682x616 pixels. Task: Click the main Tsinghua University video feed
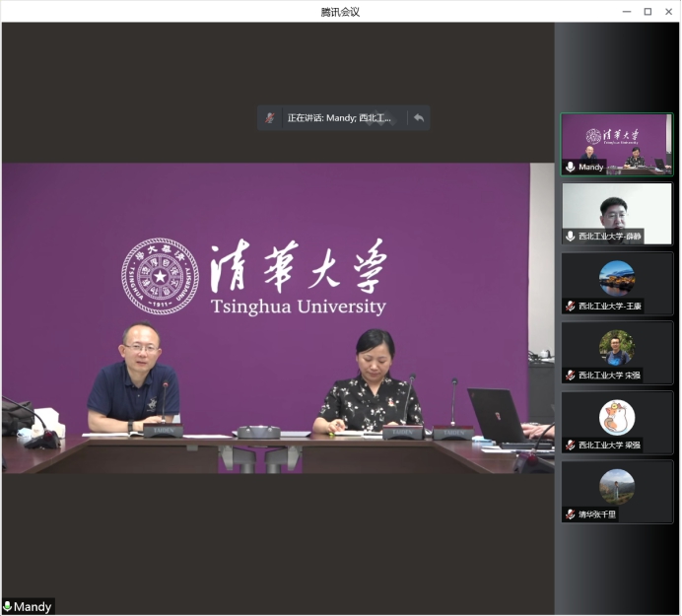pyautogui.click(x=278, y=318)
